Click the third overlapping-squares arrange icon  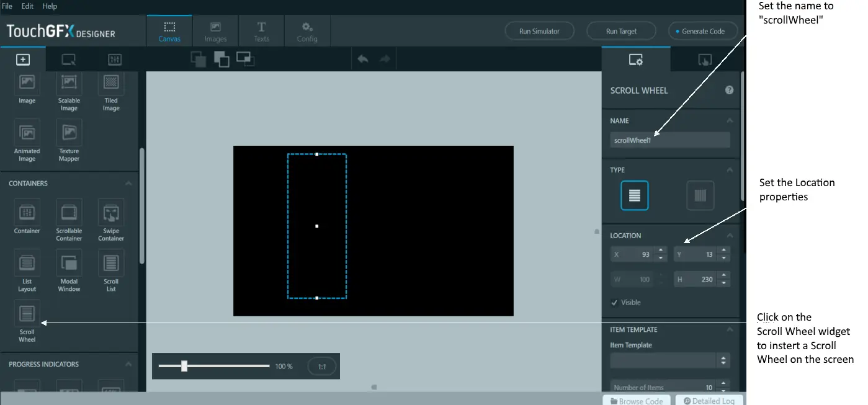(245, 59)
